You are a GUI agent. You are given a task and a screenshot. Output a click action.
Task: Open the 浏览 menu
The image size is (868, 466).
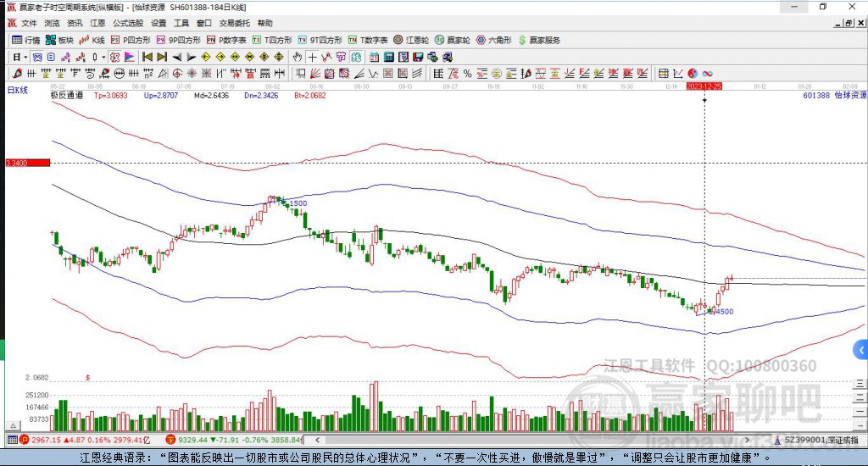pyautogui.click(x=52, y=23)
